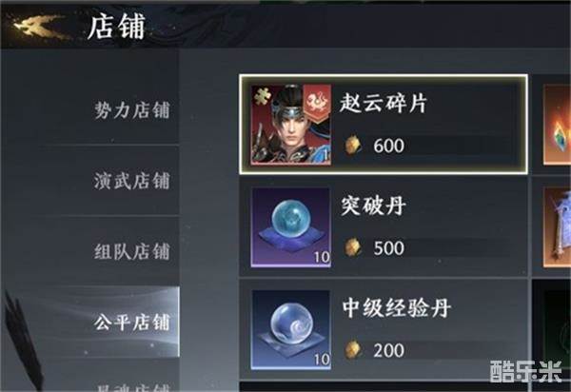
Task: Select the 公平店铺 tab
Action: coord(132,323)
